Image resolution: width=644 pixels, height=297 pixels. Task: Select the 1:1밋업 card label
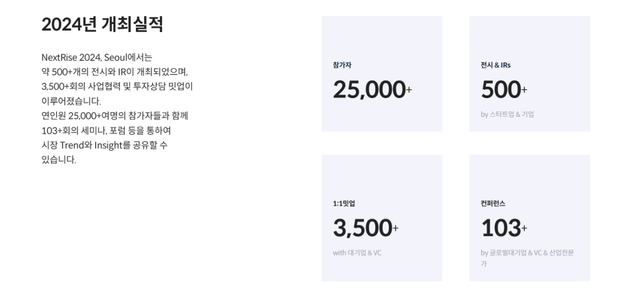(344, 204)
